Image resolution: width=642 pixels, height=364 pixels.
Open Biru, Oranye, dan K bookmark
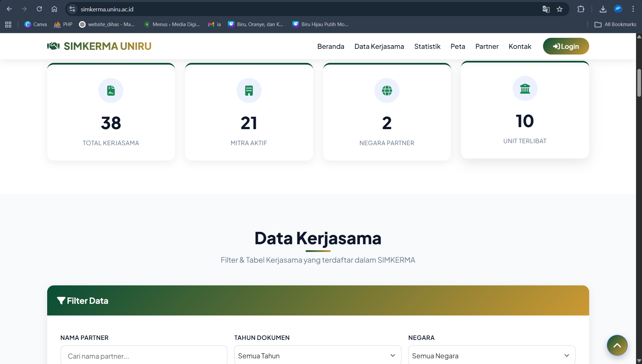click(256, 24)
